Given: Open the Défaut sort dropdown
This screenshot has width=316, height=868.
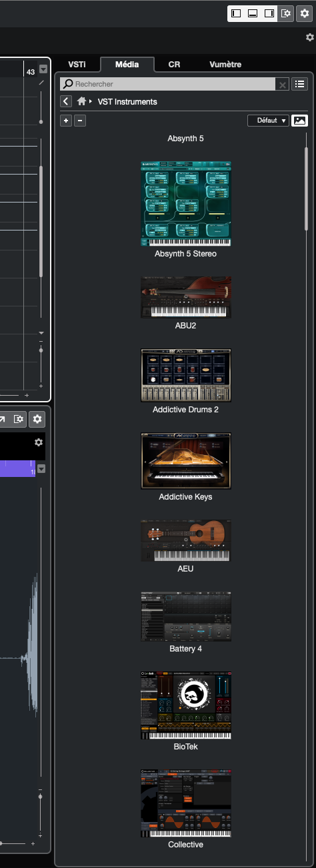Looking at the screenshot, I should point(268,121).
